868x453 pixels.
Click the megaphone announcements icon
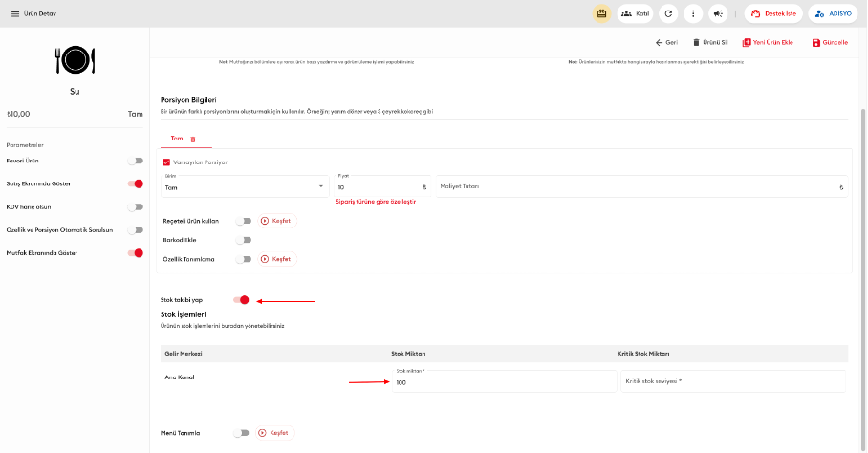[x=718, y=13]
